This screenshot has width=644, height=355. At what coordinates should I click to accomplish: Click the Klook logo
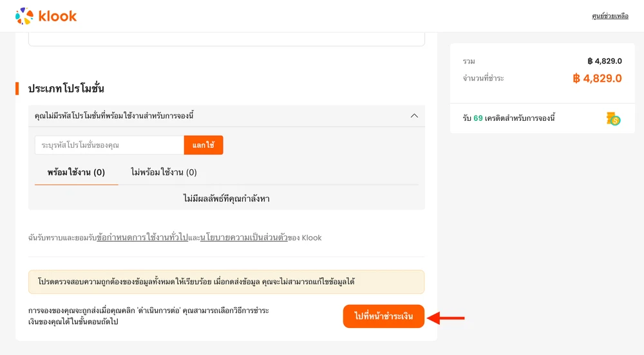pos(46,16)
